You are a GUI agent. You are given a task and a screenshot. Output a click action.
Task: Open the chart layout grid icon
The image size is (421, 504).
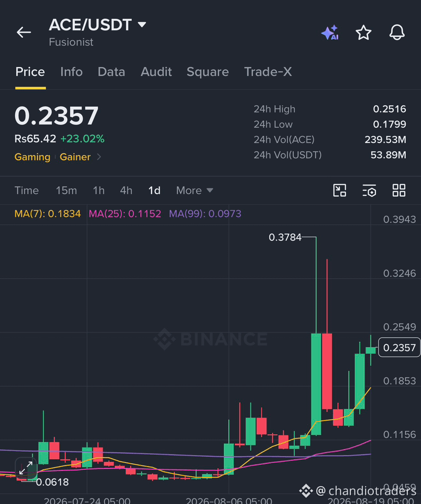pyautogui.click(x=399, y=190)
